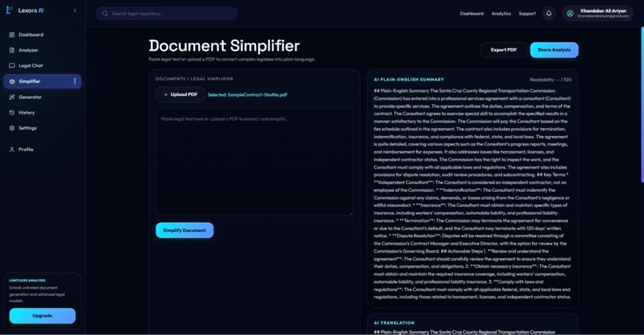
Task: Open the Dashboard sidebar item
Action: 42,34
